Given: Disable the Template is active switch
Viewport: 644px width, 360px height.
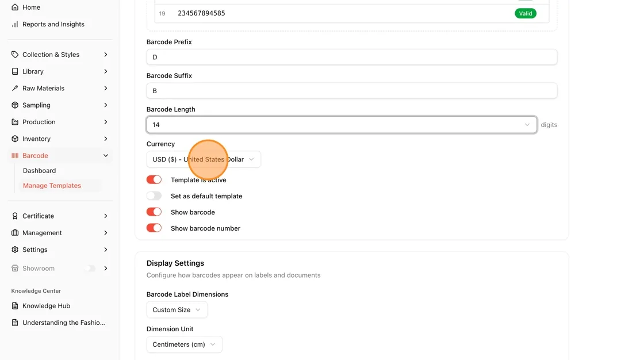Looking at the screenshot, I should [154, 179].
